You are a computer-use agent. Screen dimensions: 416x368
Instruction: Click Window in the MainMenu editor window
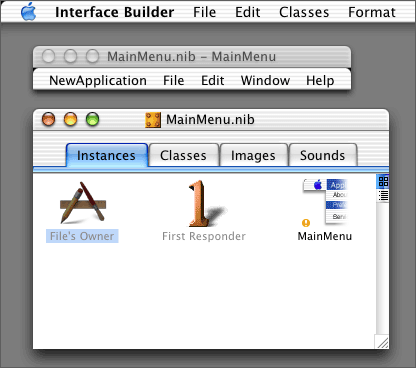coord(265,81)
